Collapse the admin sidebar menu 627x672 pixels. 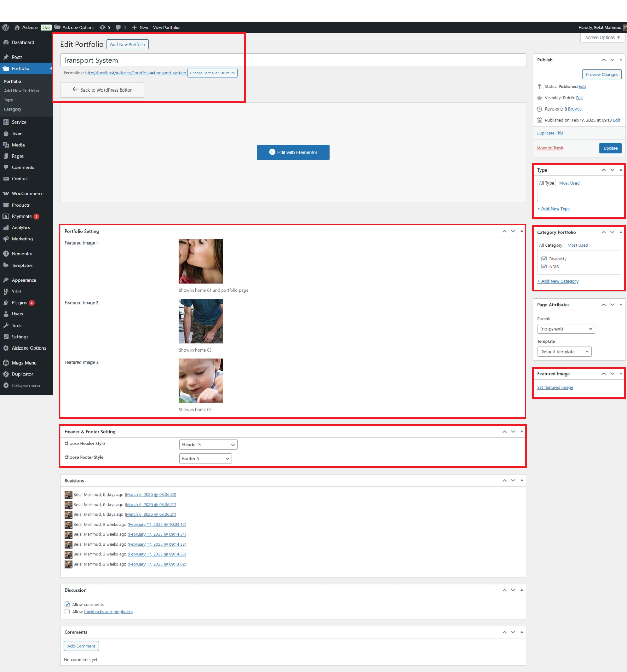click(25, 385)
